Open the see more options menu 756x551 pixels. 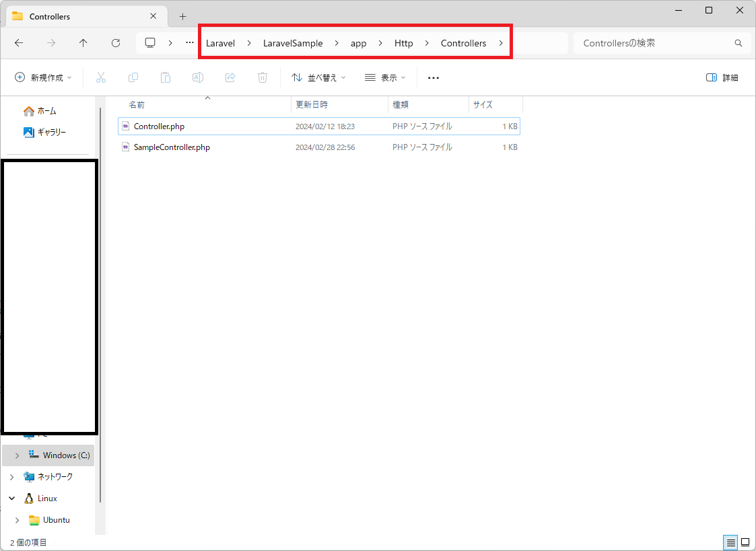[x=434, y=77]
